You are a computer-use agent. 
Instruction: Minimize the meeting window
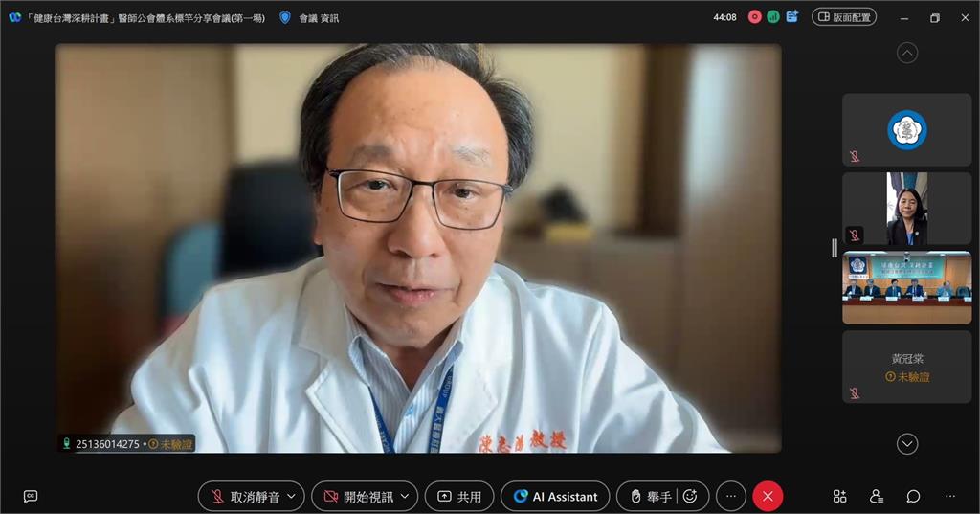click(904, 18)
